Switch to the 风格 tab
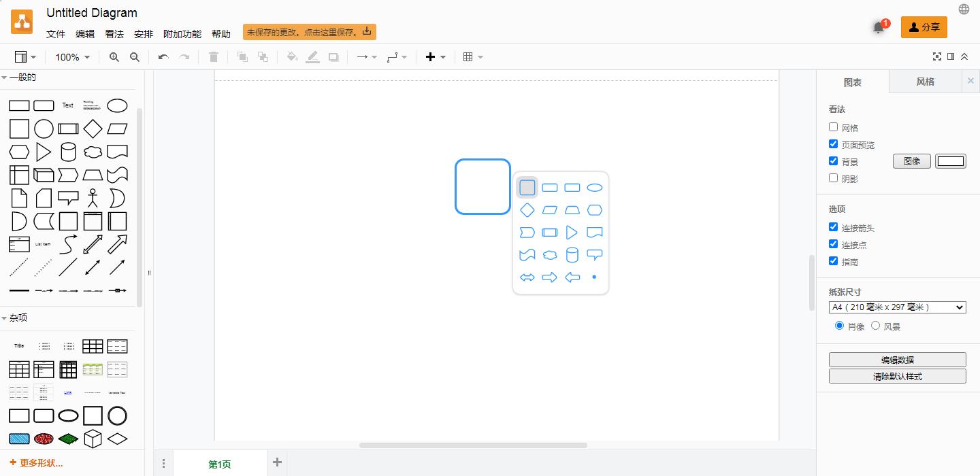 point(925,82)
